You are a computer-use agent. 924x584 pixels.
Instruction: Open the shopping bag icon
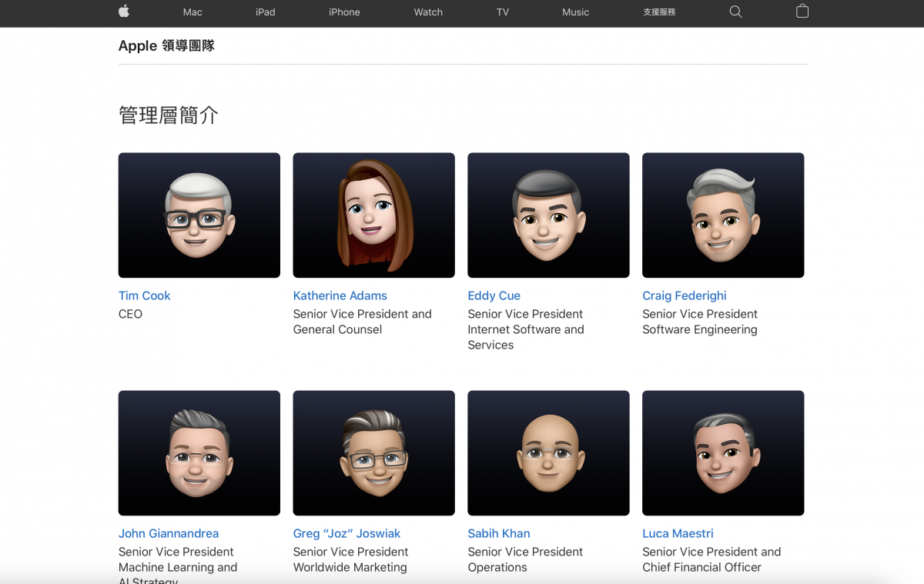pos(802,11)
